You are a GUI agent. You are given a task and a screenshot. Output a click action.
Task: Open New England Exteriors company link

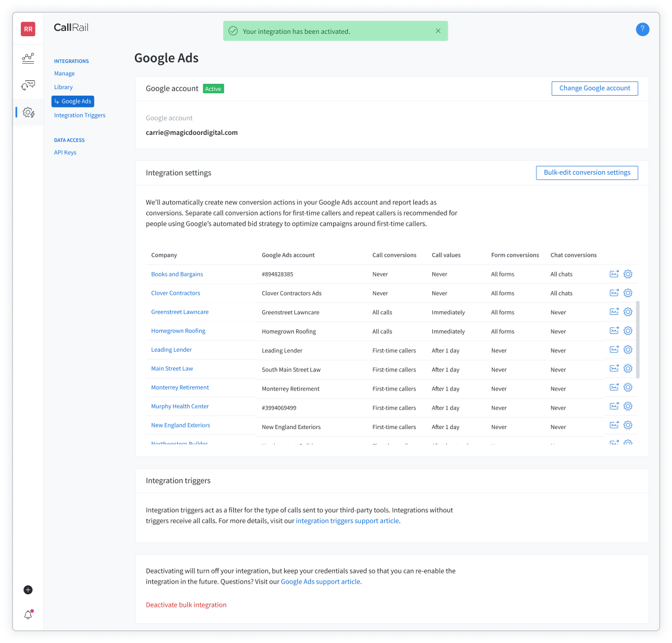coord(180,425)
